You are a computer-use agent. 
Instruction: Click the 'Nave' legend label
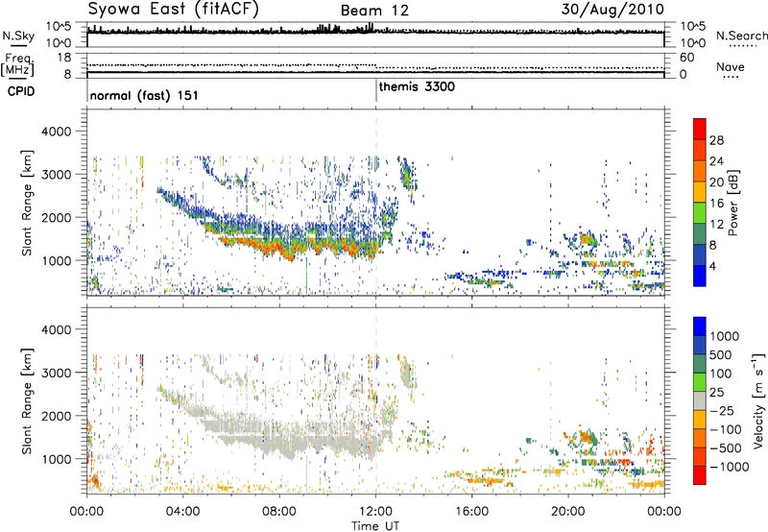pyautogui.click(x=730, y=67)
